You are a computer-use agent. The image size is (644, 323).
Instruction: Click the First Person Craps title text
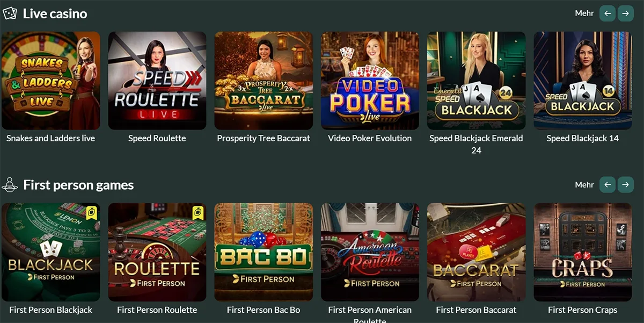(583, 310)
